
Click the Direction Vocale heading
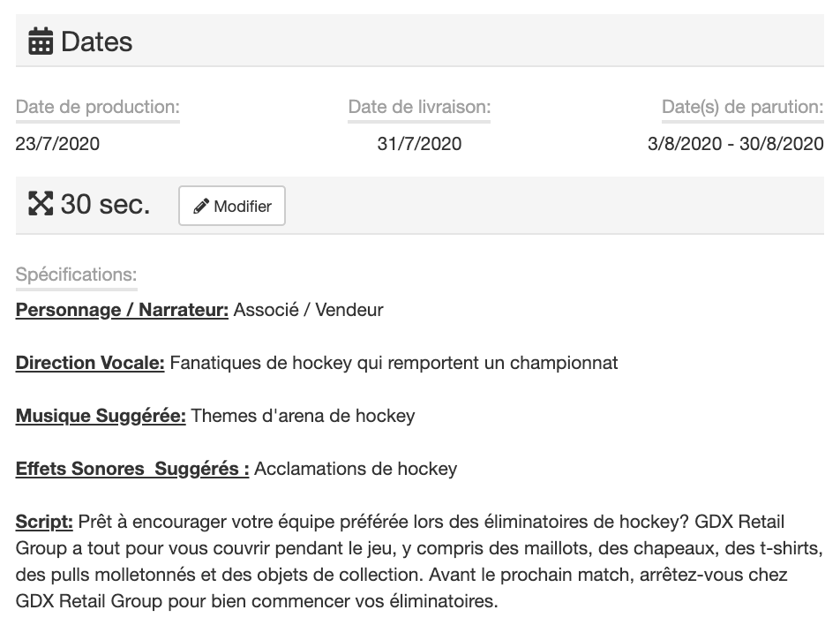[90, 363]
